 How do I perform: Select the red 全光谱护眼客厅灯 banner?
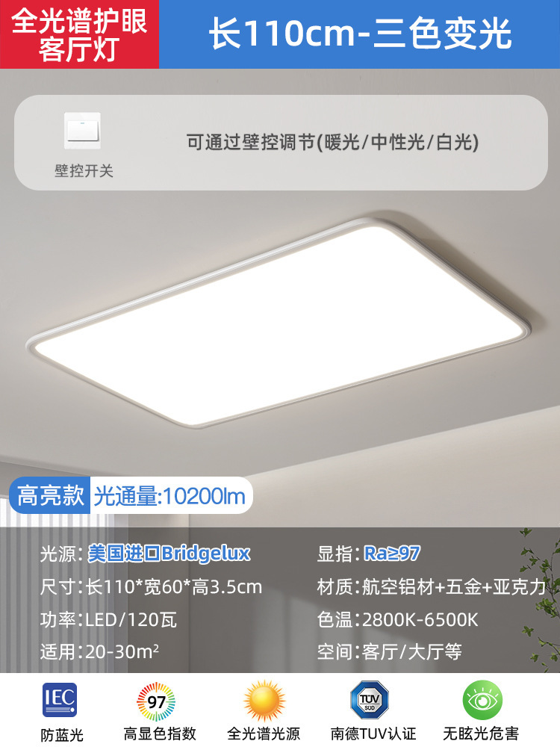79,34
